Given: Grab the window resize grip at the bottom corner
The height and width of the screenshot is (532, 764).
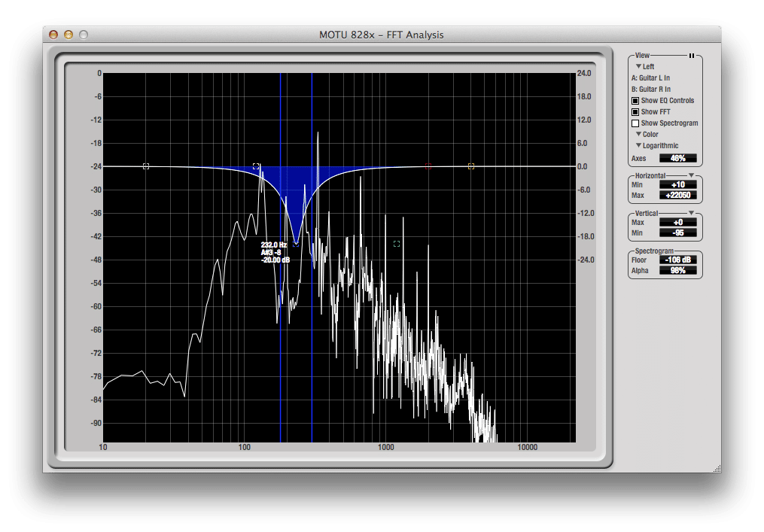Looking at the screenshot, I should (717, 468).
